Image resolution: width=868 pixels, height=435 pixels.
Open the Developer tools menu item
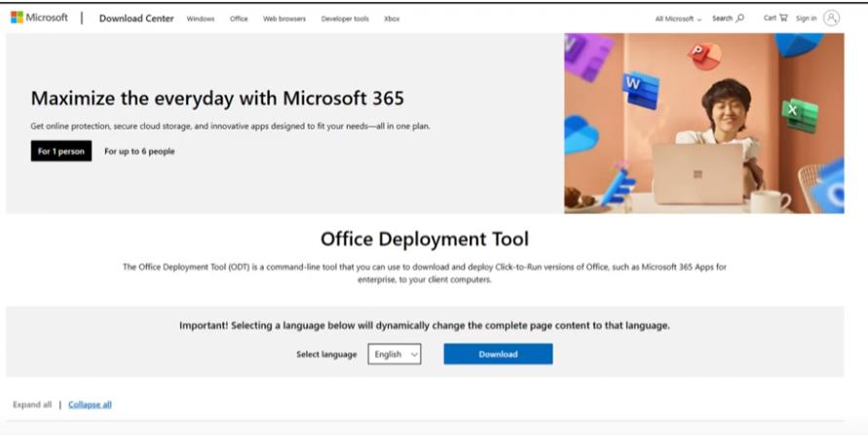[x=345, y=18]
